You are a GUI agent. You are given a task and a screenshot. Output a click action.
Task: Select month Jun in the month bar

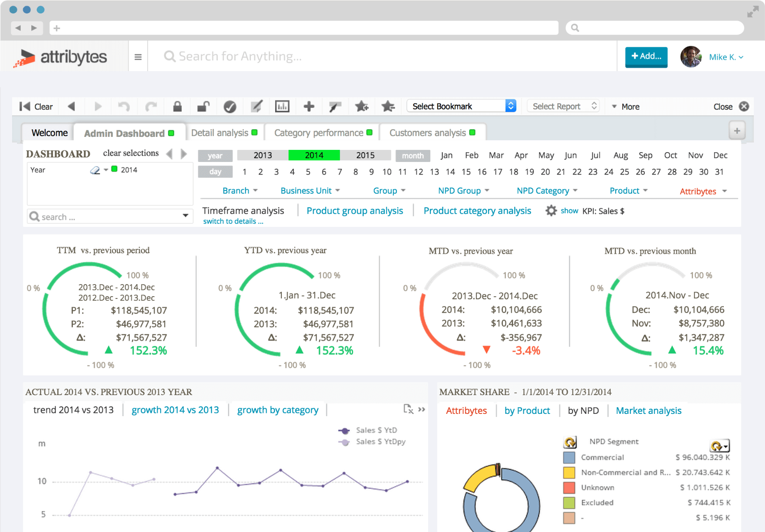(570, 155)
